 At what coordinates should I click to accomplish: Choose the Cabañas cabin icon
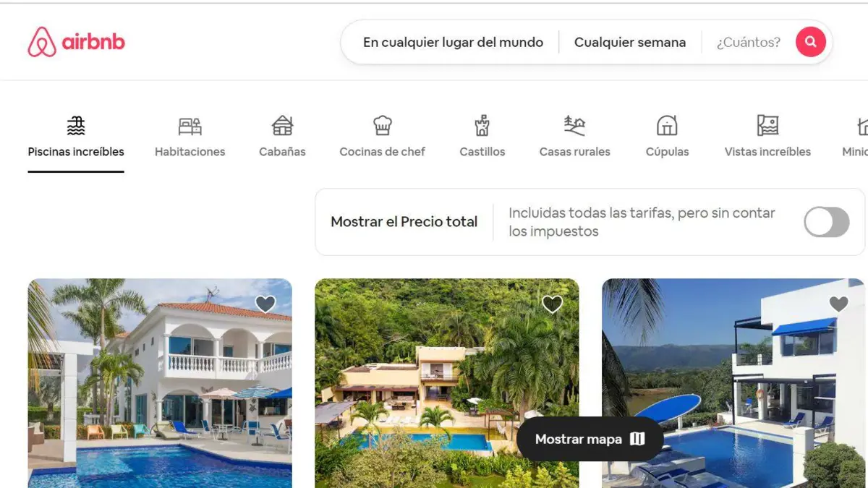coord(282,126)
